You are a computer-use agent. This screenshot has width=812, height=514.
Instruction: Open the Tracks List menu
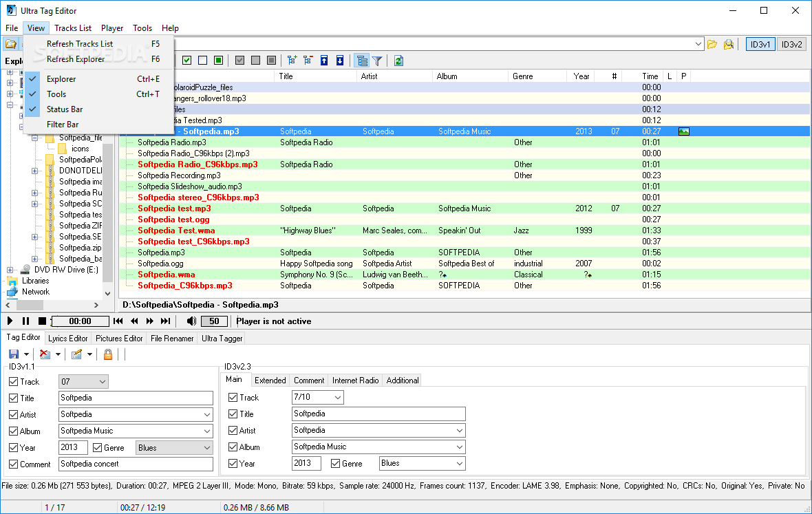click(x=73, y=28)
